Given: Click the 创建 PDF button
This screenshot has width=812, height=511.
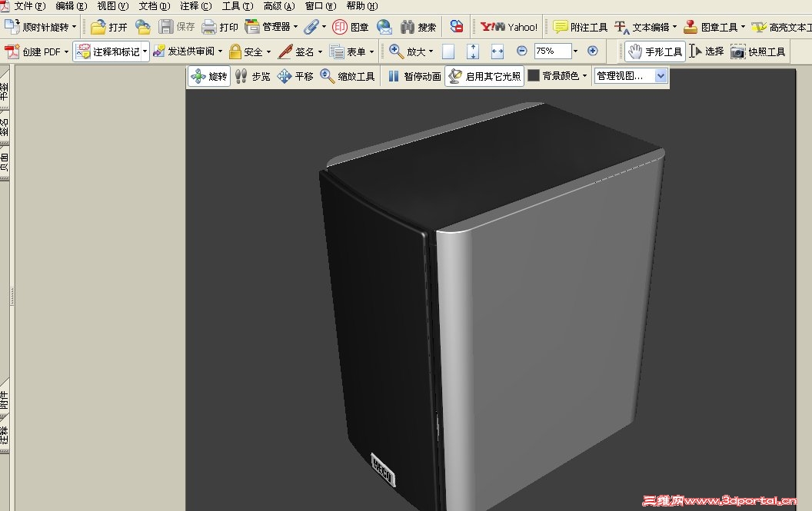Looking at the screenshot, I should click(32, 51).
